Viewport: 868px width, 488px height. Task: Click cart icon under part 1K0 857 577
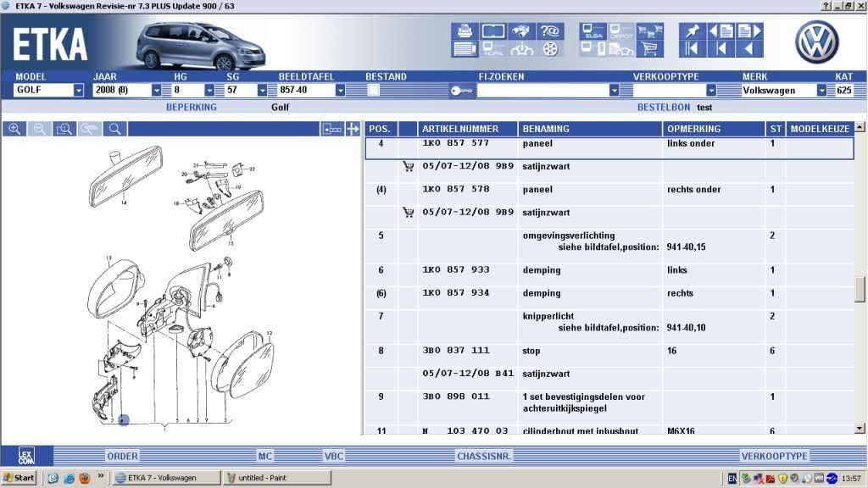click(x=409, y=166)
